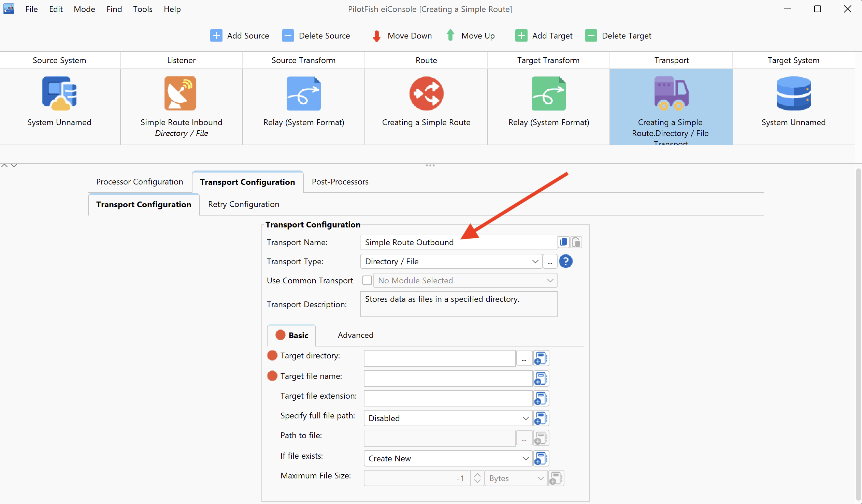Open the No Module Selected dropdown
This screenshot has width=862, height=504.
(x=465, y=280)
